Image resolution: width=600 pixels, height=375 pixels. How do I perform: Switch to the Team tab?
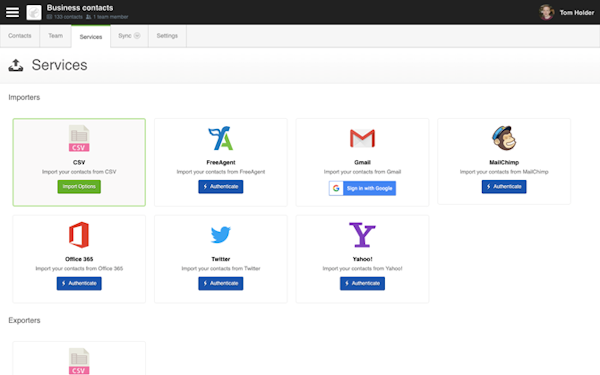tap(55, 36)
